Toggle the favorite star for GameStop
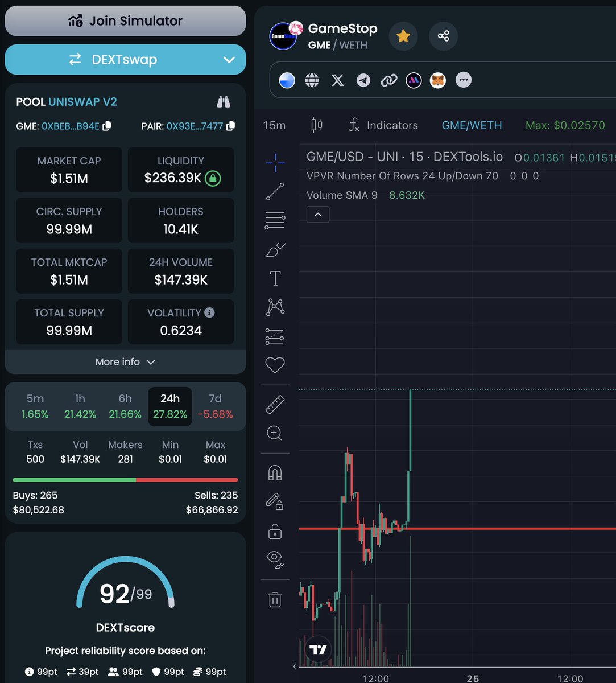 (x=403, y=36)
